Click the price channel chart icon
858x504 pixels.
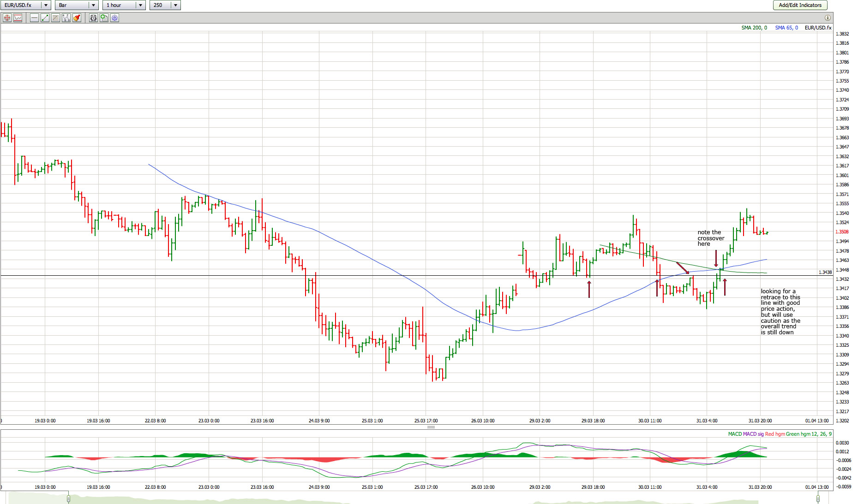[x=18, y=18]
